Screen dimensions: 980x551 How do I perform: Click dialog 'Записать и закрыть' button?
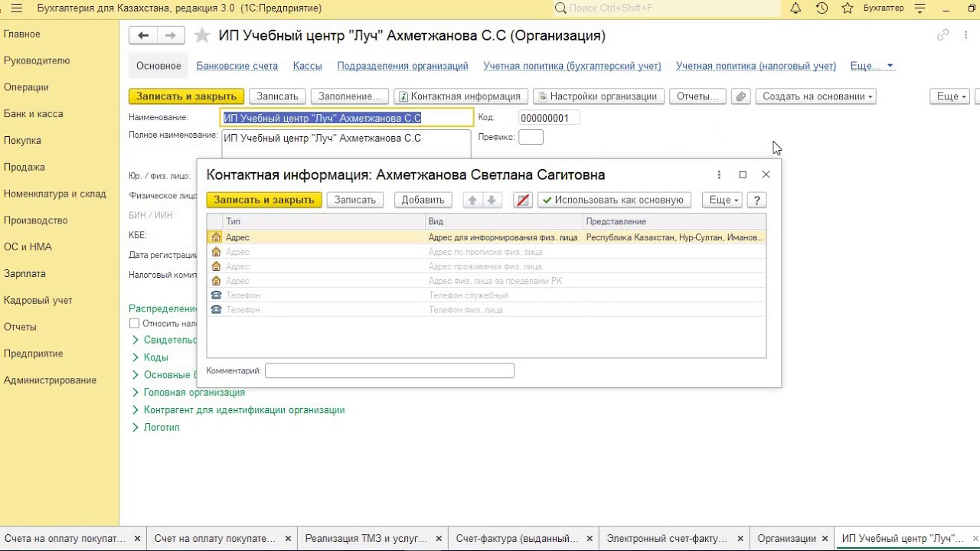(264, 200)
